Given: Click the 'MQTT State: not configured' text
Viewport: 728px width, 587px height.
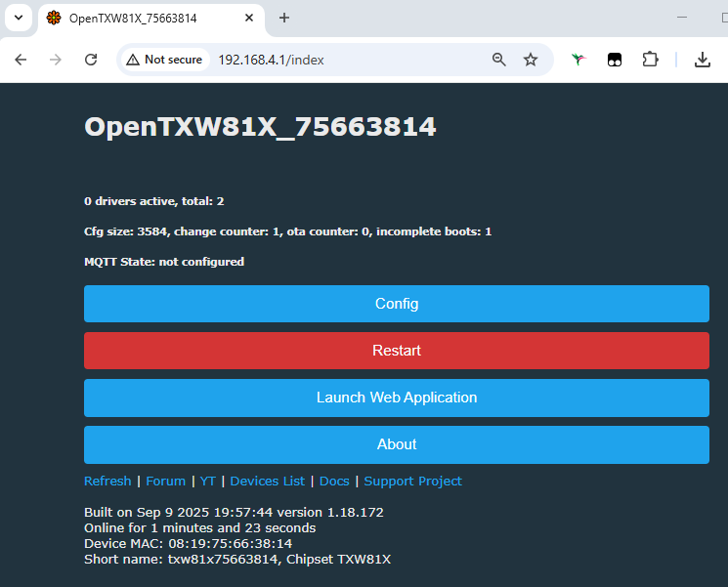Looking at the screenshot, I should click(x=164, y=262).
